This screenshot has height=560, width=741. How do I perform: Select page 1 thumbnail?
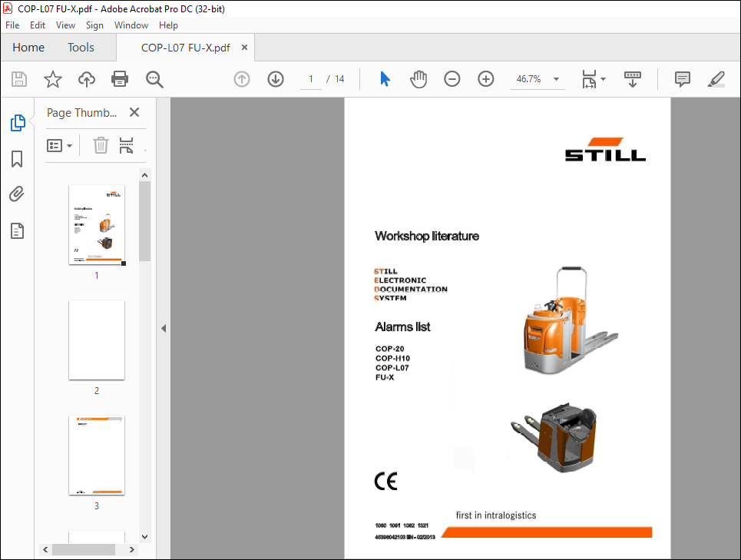[97, 224]
